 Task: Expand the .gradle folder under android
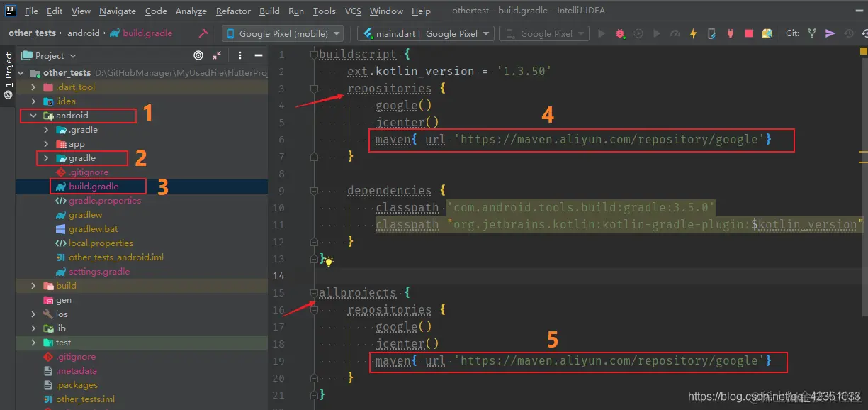(46, 130)
